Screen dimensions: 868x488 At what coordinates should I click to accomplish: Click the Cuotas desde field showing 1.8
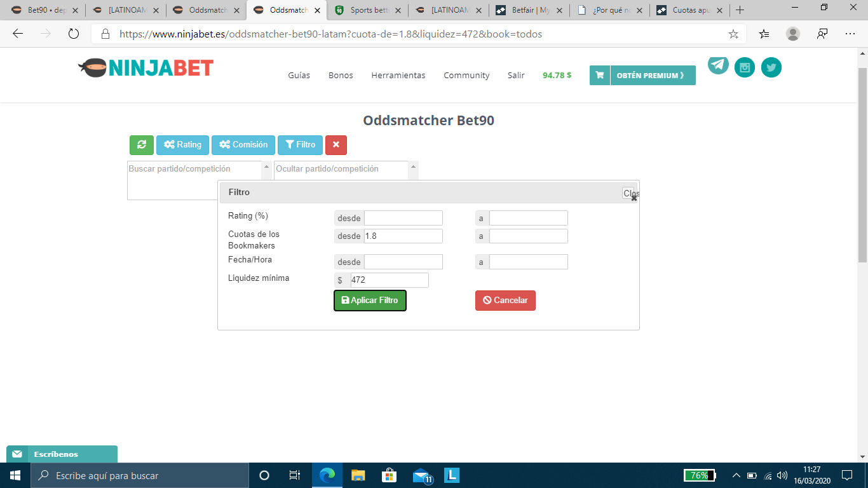pos(403,236)
